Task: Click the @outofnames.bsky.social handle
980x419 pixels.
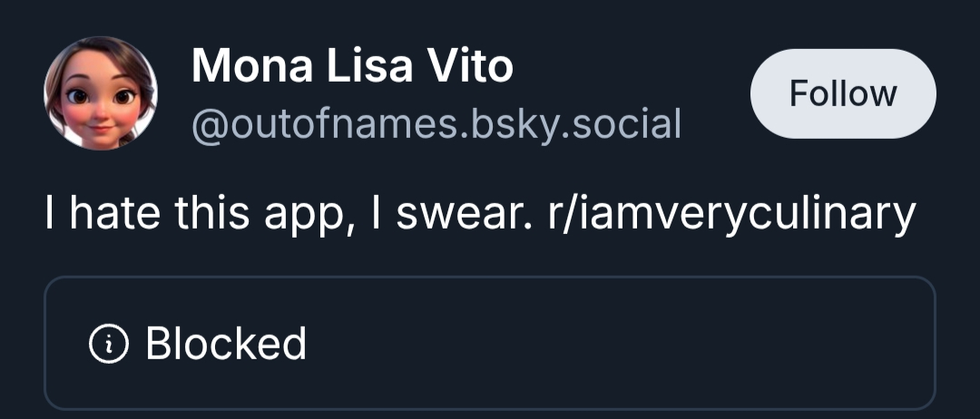Action: click(x=436, y=122)
